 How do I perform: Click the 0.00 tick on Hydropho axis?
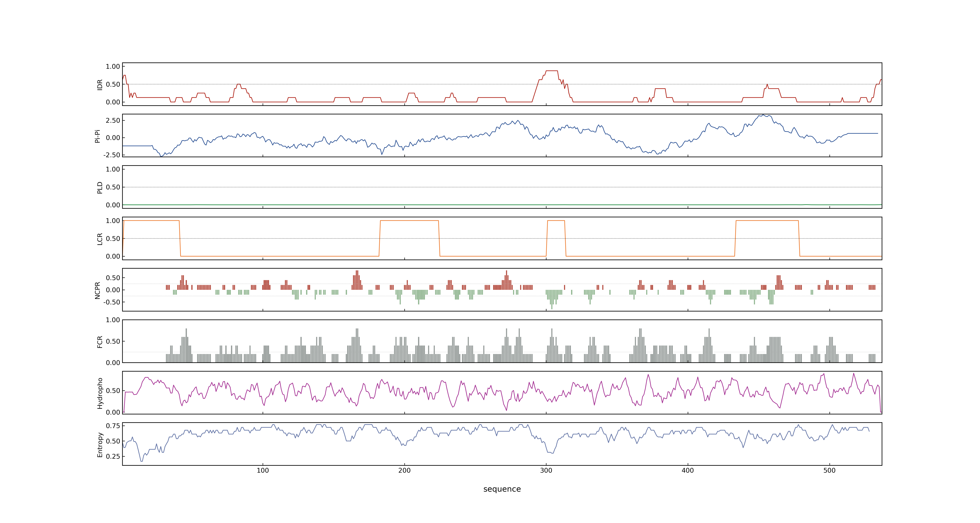point(113,412)
